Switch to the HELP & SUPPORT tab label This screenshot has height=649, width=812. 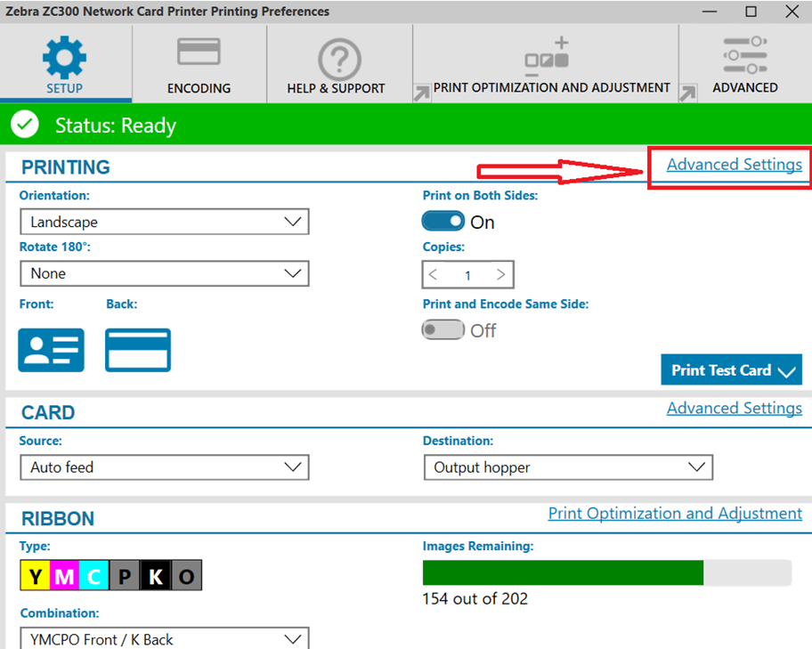(x=336, y=88)
